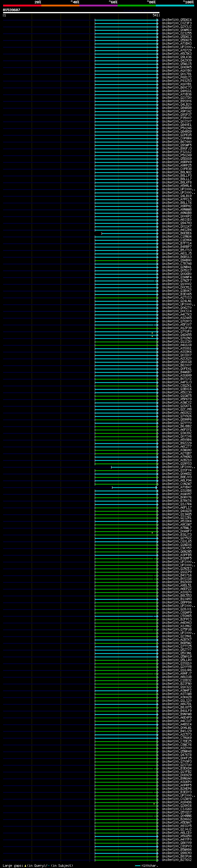Click the query end position label 541
This screenshot has width=197, height=868.
pos(155,15)
